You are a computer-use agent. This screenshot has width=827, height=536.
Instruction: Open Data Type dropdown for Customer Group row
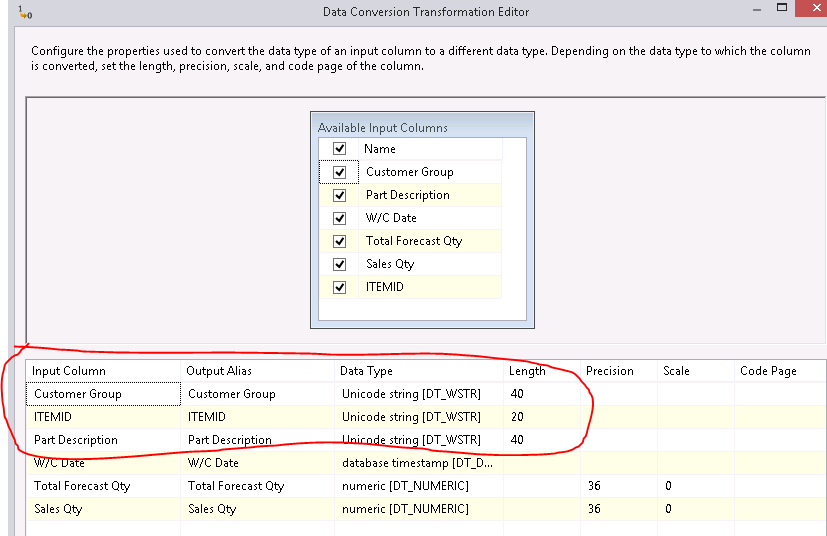click(419, 394)
